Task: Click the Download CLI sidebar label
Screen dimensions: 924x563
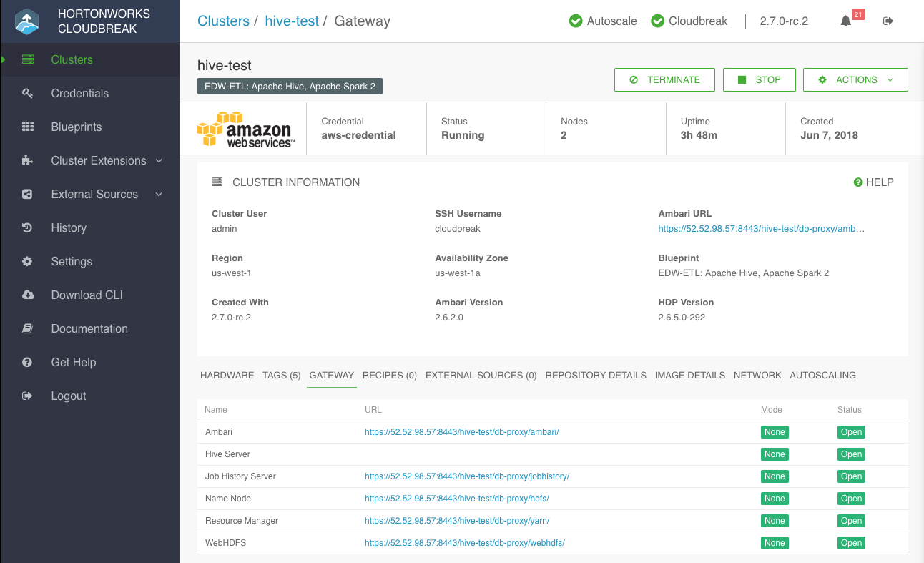Action: (x=87, y=295)
